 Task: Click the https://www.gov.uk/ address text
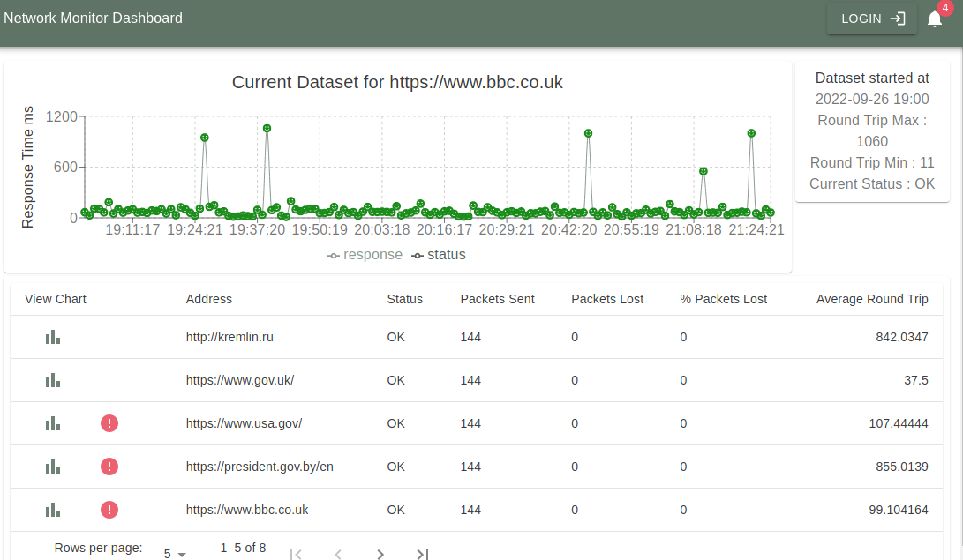239,380
